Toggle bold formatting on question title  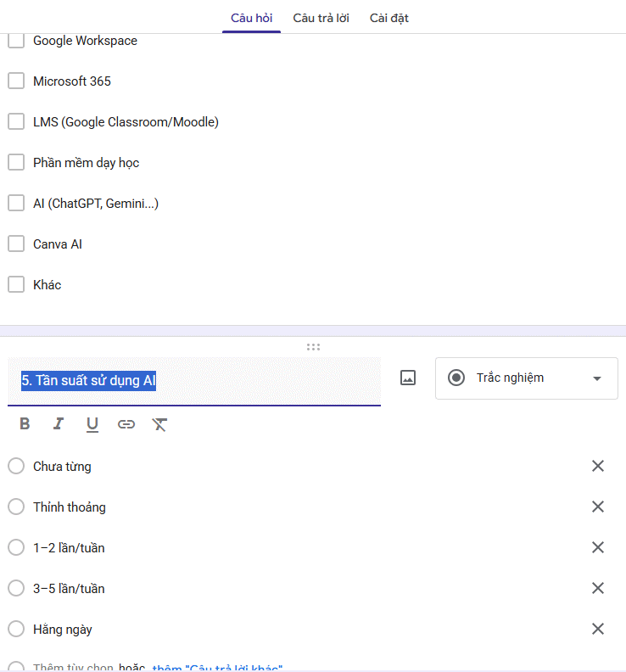click(x=25, y=424)
